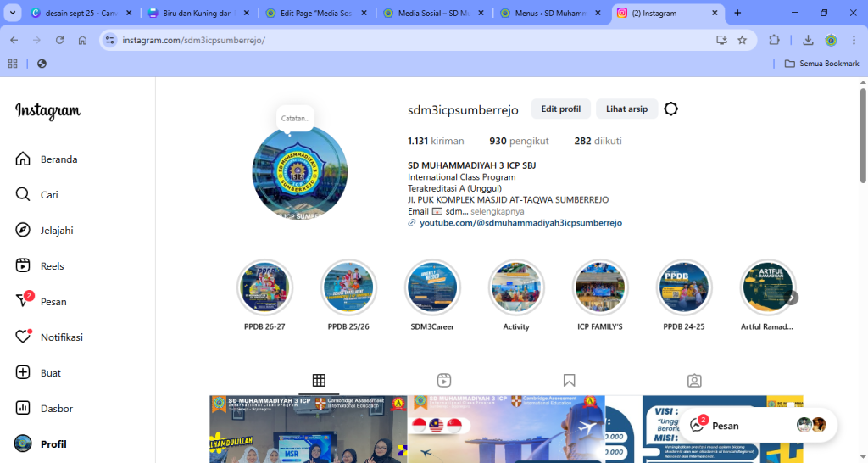The width and height of the screenshot is (868, 463).
Task: Click the browser back arrow
Action: coord(14,40)
